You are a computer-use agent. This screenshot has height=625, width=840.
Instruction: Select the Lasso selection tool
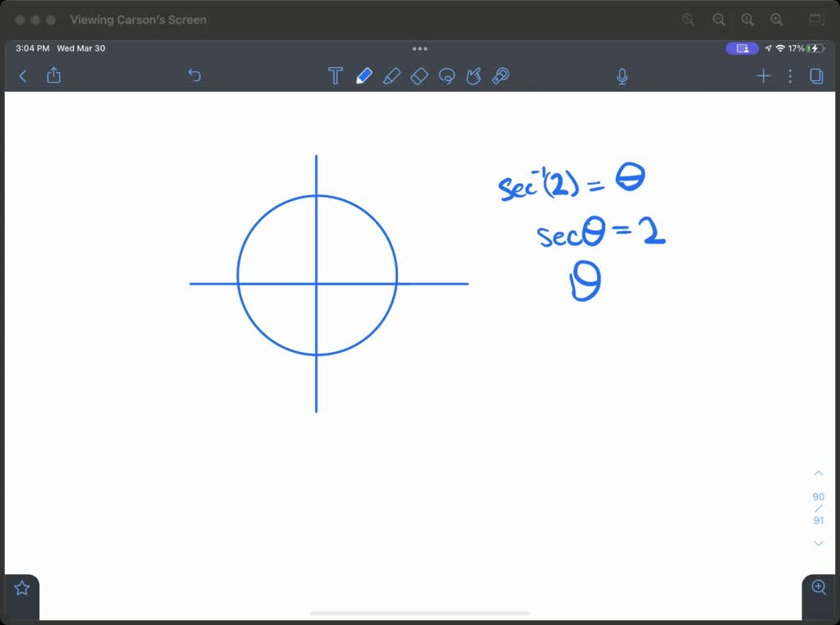[447, 75]
